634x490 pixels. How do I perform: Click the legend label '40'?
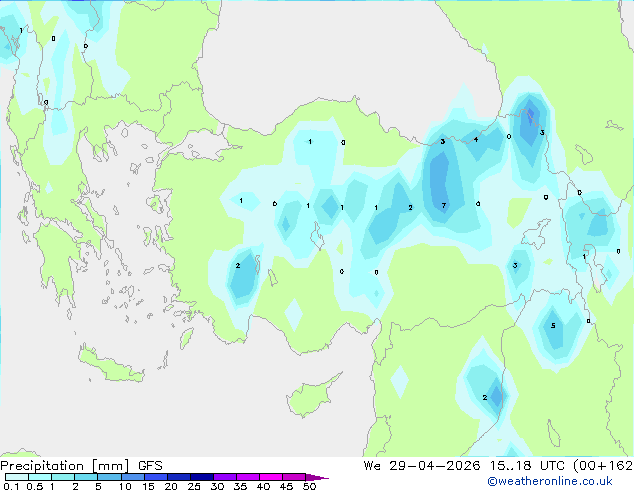(263, 486)
